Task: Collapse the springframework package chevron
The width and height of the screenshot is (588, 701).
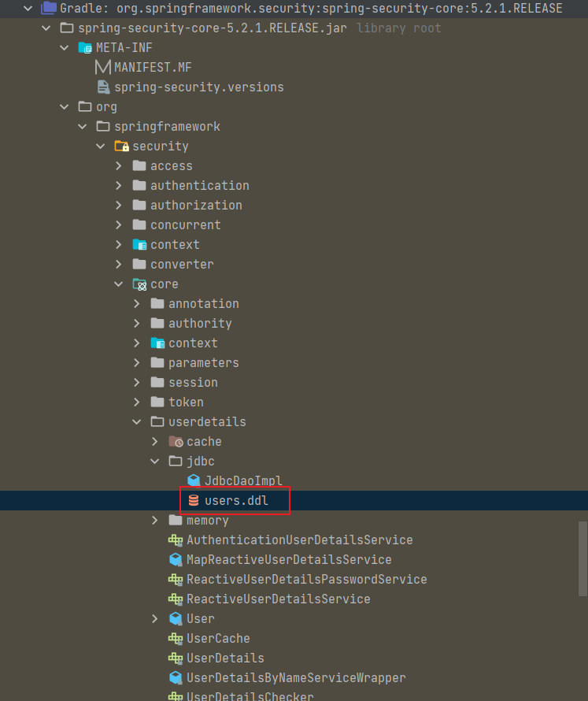Action: tap(82, 127)
